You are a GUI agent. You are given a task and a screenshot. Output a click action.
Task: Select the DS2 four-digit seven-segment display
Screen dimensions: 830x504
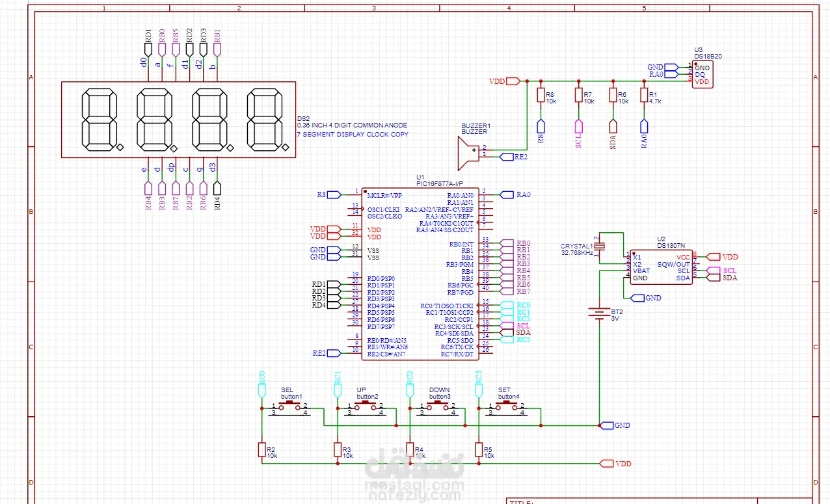pyautogui.click(x=178, y=119)
